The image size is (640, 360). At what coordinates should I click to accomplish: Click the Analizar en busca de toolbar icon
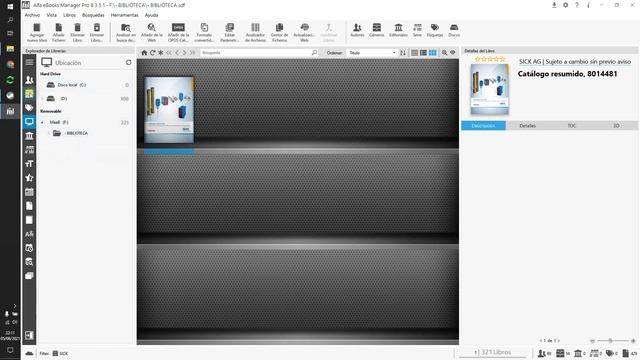[x=126, y=32]
